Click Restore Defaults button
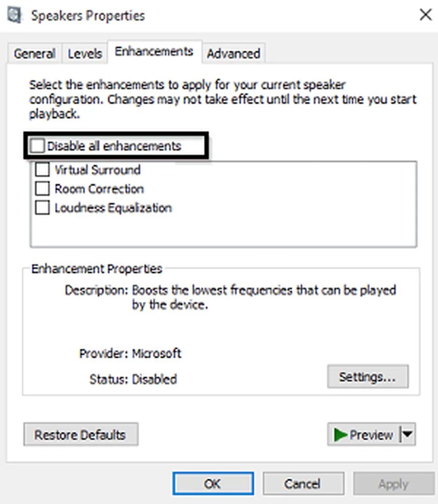Screen dimensions: 438x504 point(81,434)
